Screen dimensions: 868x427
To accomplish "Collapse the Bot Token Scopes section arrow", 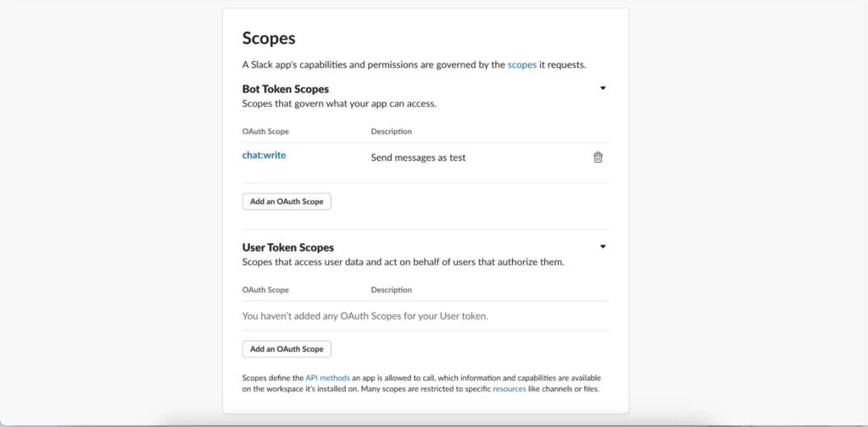I will 603,88.
